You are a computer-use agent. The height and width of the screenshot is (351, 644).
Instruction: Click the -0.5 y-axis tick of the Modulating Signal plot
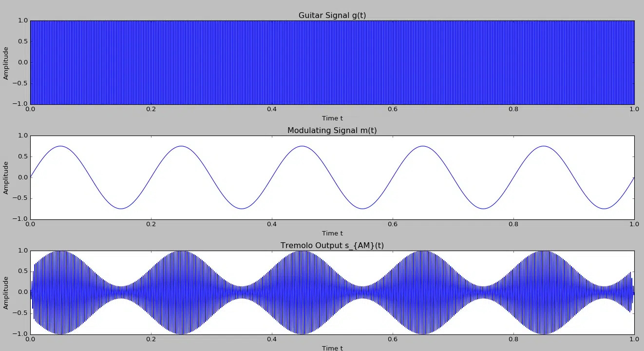pyautogui.click(x=19, y=198)
